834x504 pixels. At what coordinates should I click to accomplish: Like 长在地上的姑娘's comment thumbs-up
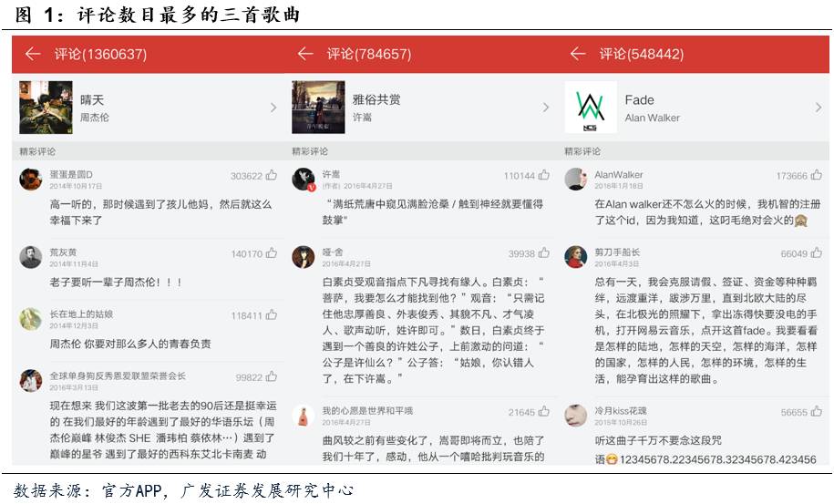click(272, 314)
